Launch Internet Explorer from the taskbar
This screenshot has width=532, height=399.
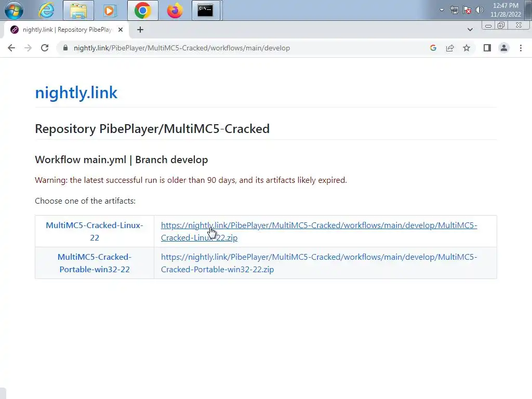coord(46,10)
